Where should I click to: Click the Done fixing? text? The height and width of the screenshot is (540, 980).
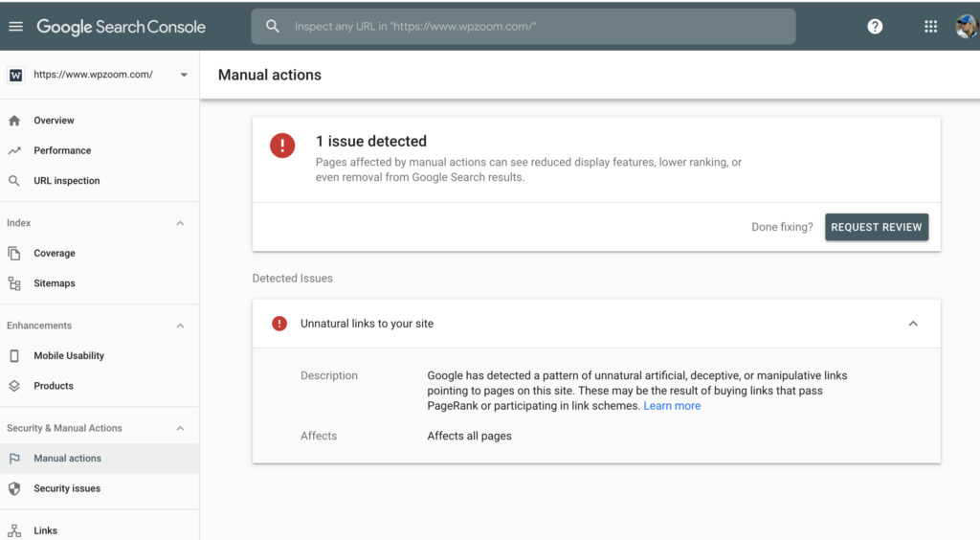point(782,227)
